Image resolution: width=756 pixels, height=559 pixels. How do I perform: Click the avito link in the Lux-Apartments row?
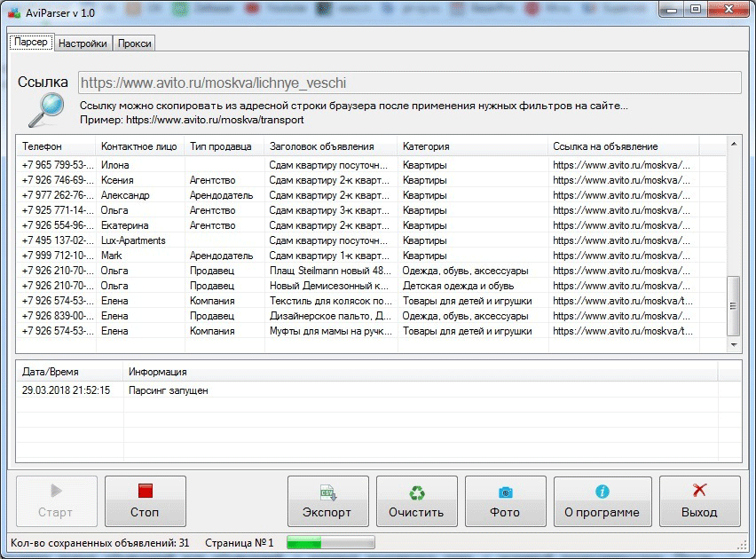coord(621,240)
